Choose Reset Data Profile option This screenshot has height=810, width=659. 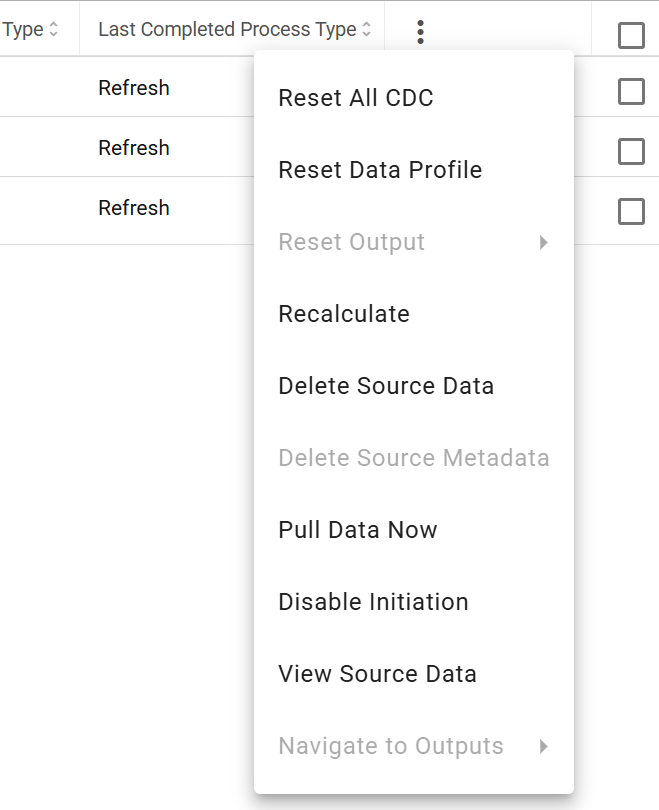(414, 170)
